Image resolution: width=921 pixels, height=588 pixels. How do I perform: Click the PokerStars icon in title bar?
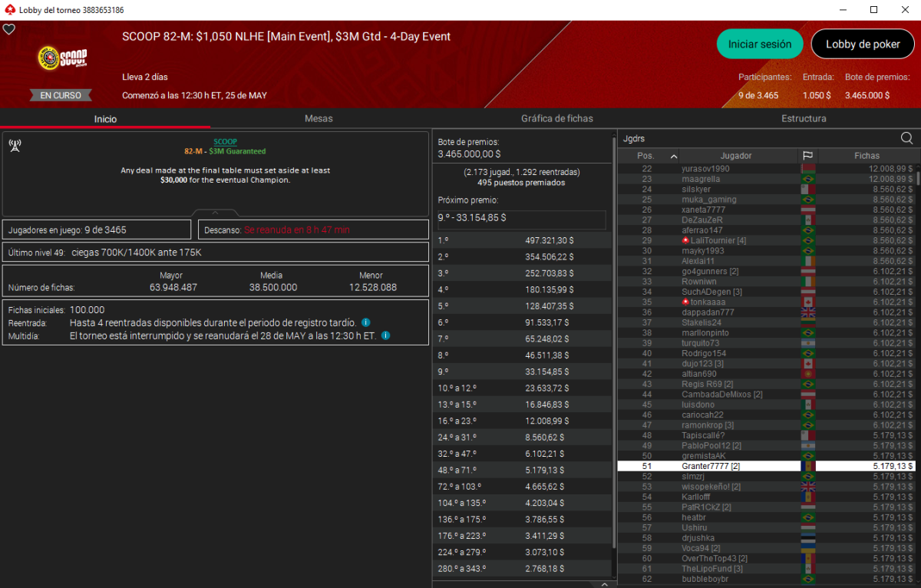coord(9,10)
